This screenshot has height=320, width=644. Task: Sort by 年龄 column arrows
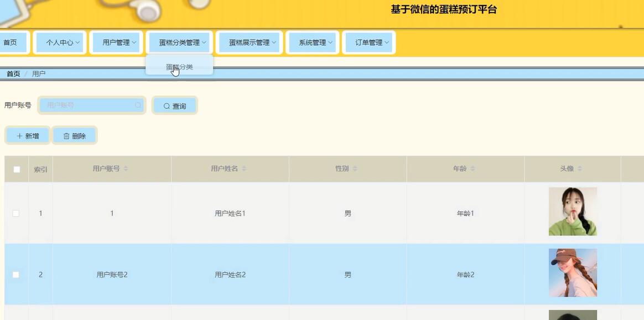tap(472, 169)
